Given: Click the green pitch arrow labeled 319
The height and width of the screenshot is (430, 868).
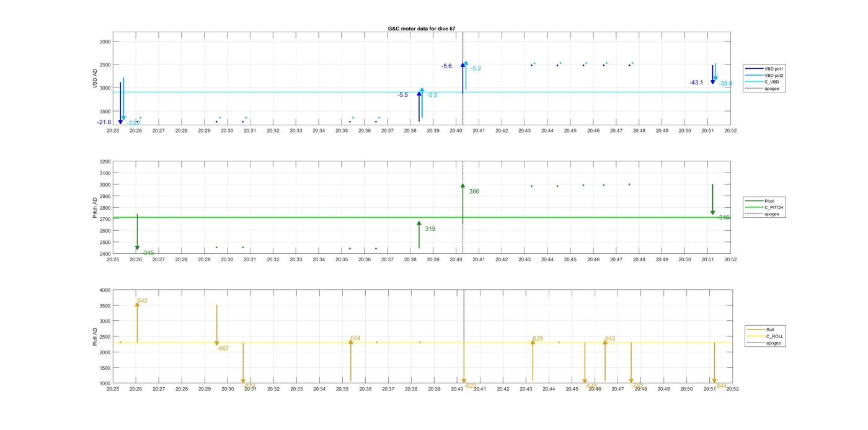Looking at the screenshot, I should pos(419,235).
